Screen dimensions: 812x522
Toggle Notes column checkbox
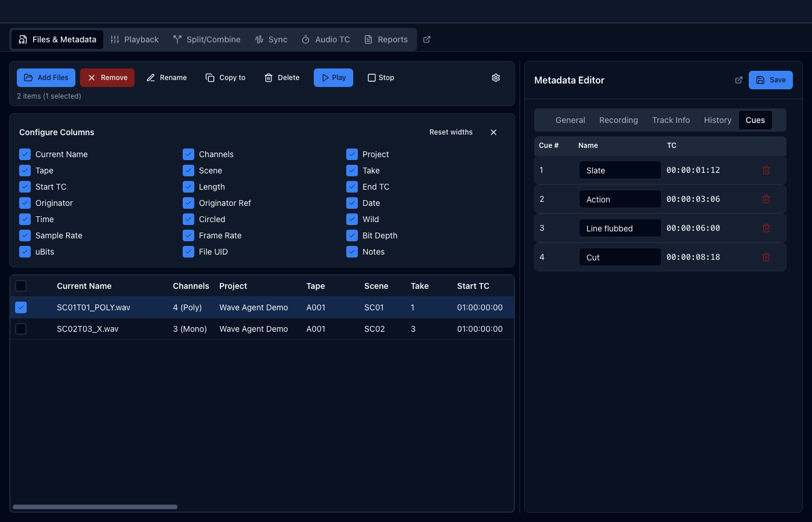point(352,252)
